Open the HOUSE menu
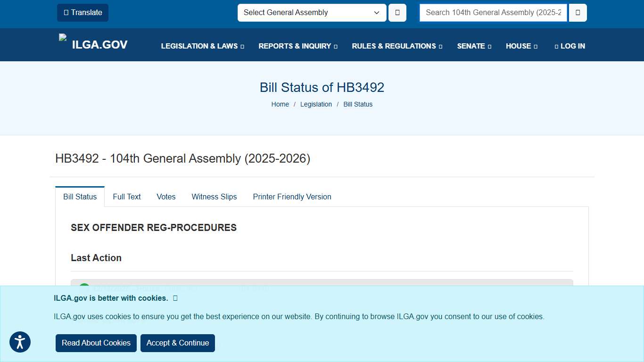This screenshot has width=644, height=362. click(x=521, y=46)
